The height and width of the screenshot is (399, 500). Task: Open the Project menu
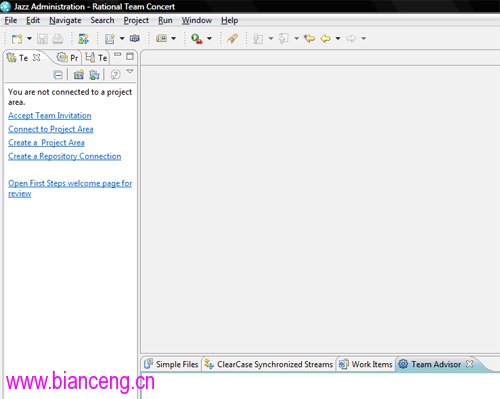click(136, 20)
